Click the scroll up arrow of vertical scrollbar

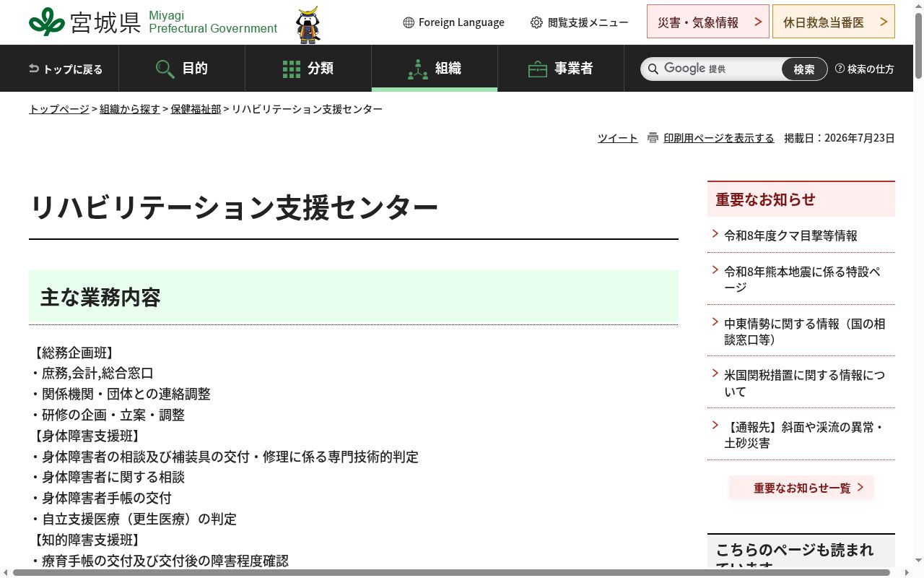pos(918,6)
